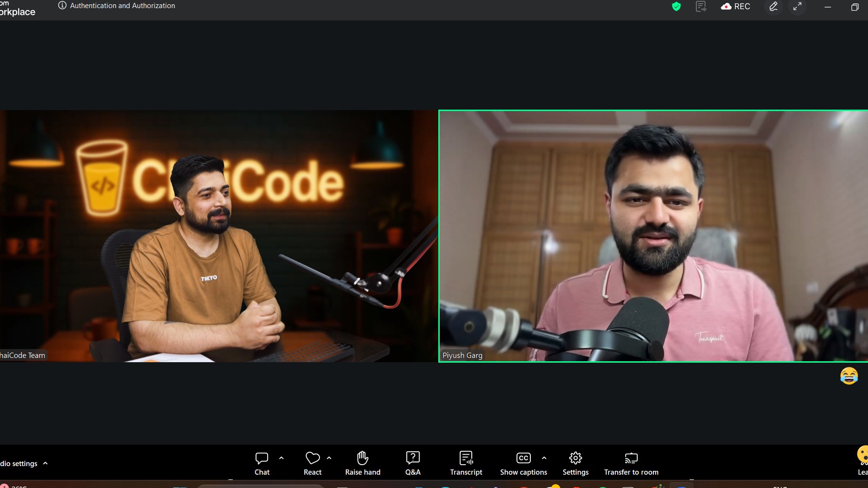
Task: Open the Q&A panel
Action: coord(413,463)
